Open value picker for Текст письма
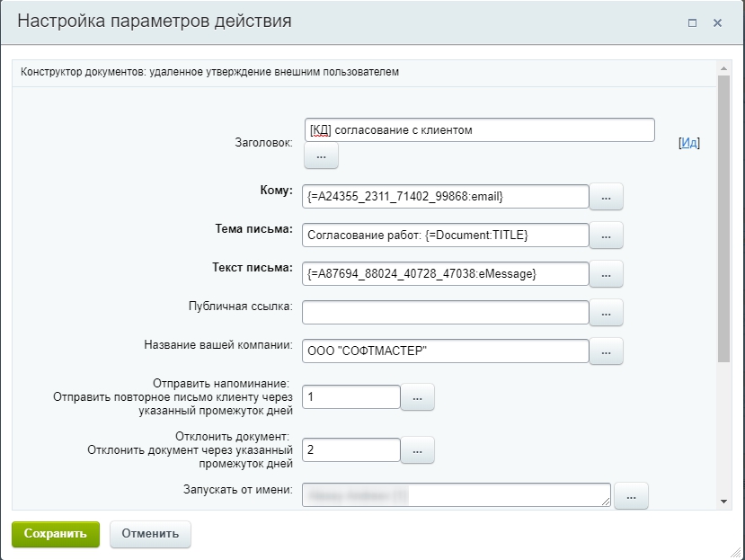Screen dimensions: 745x560 pyautogui.click(x=606, y=273)
